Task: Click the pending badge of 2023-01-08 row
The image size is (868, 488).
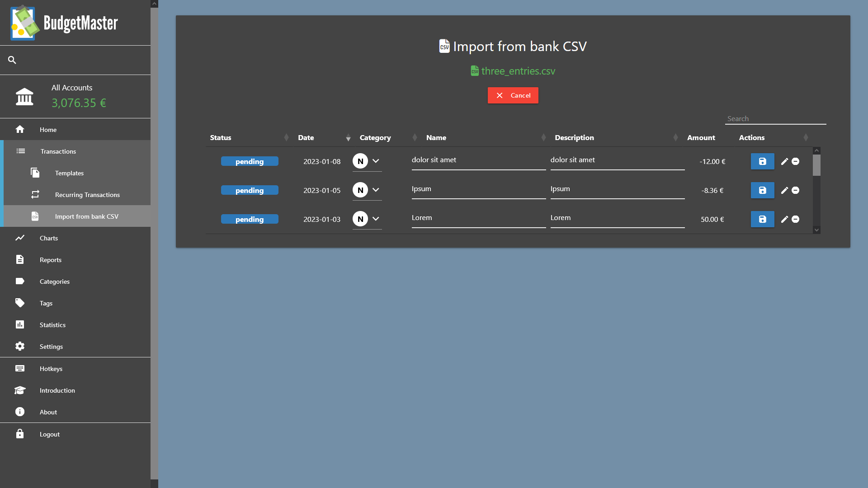Action: (x=250, y=161)
